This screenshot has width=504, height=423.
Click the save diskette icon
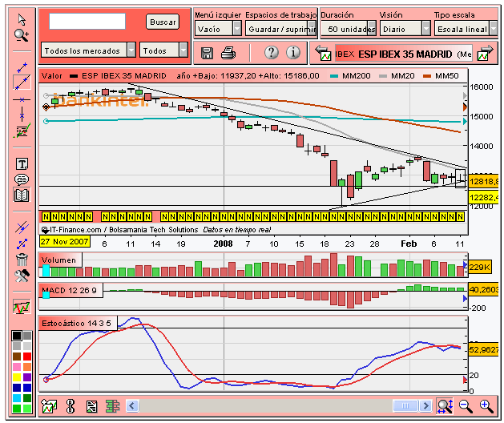pyautogui.click(x=207, y=53)
